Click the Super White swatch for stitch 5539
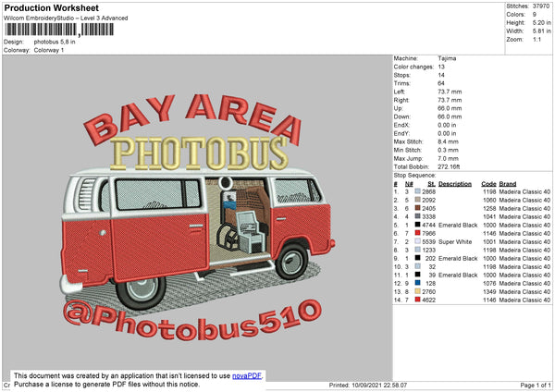Screen dimensions: 555x392 tap(418, 241)
